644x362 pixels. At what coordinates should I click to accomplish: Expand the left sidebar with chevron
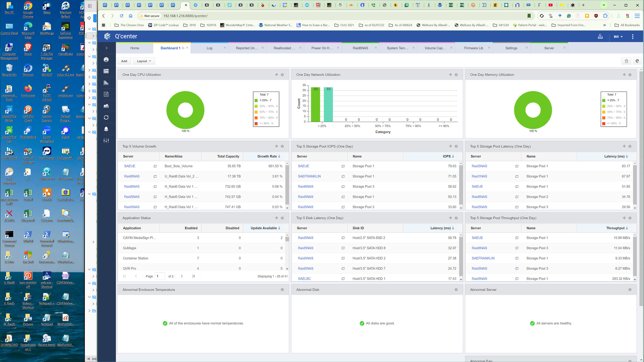point(106,48)
